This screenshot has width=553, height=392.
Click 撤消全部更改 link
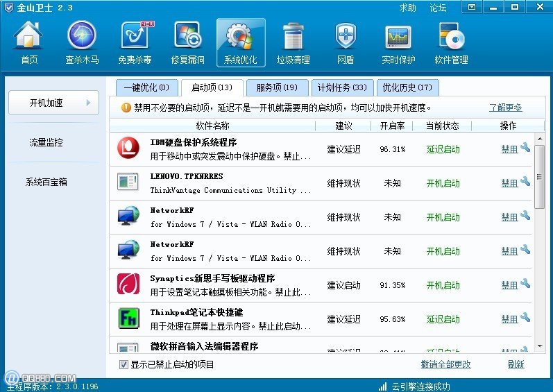click(445, 364)
